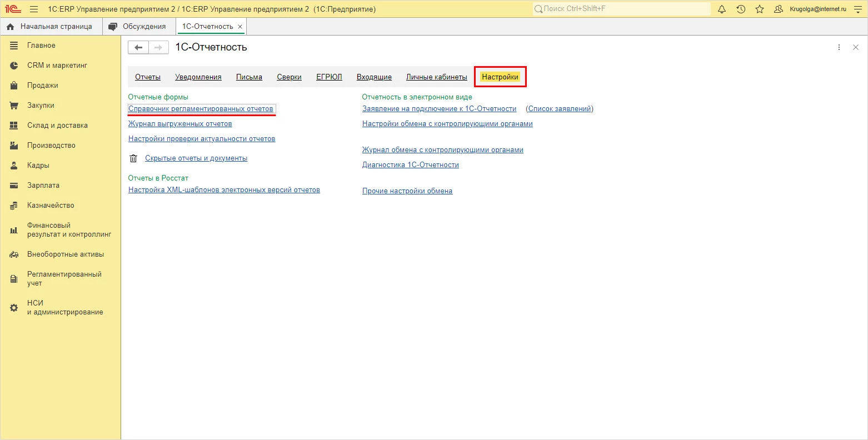This screenshot has width=868, height=440.
Task: Click the Зарплата card icon
Action: (x=14, y=186)
